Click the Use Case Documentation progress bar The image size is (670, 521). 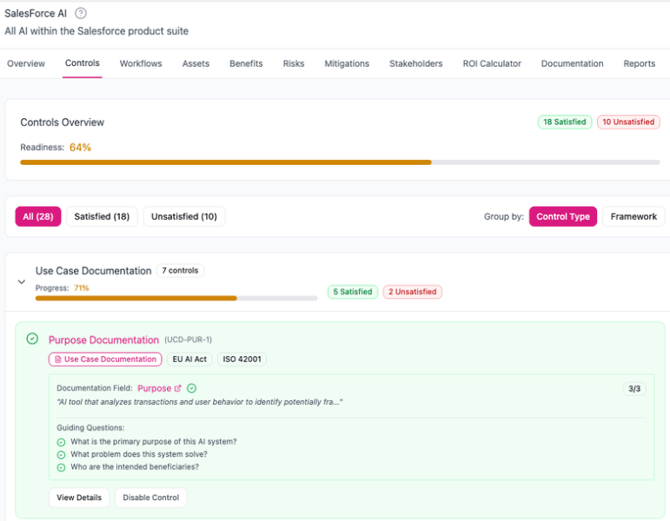pyautogui.click(x=176, y=298)
